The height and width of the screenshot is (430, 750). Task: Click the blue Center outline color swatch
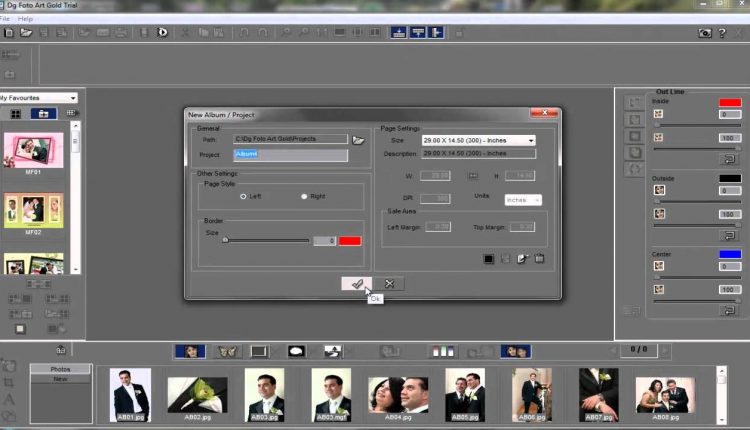click(729, 255)
